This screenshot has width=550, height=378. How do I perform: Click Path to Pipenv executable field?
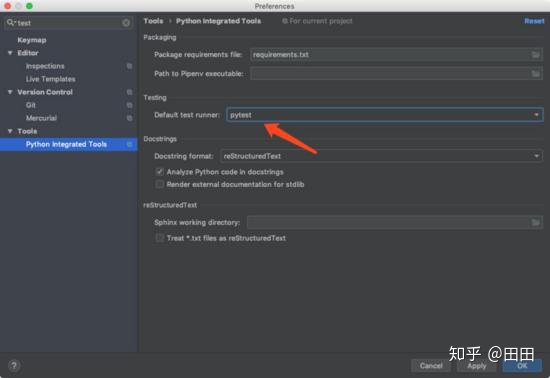click(396, 74)
